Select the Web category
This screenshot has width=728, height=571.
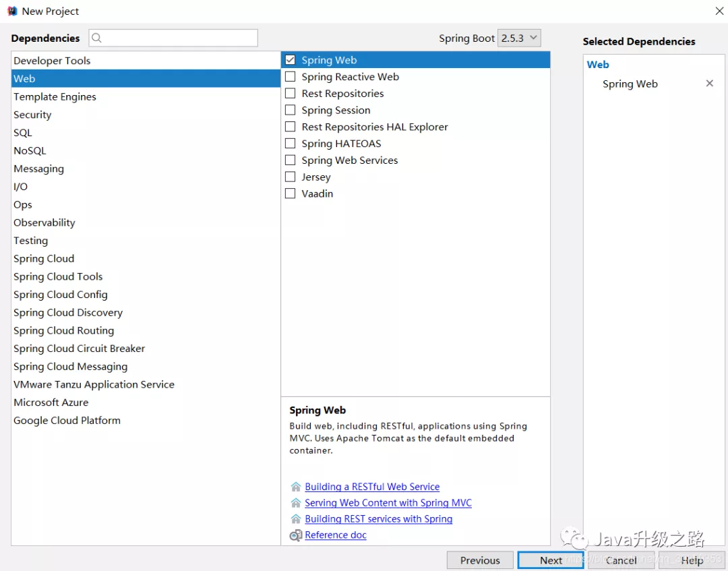[146, 78]
